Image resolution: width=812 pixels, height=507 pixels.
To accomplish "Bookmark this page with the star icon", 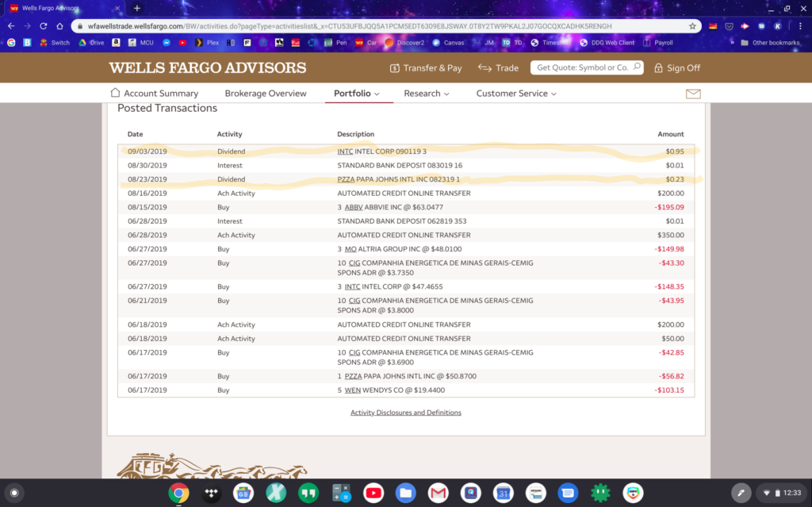I will pyautogui.click(x=692, y=25).
